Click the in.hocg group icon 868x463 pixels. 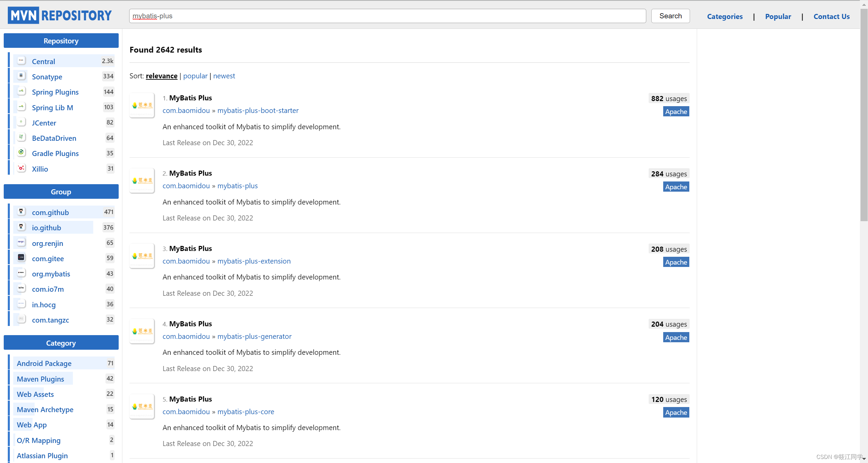[21, 304]
